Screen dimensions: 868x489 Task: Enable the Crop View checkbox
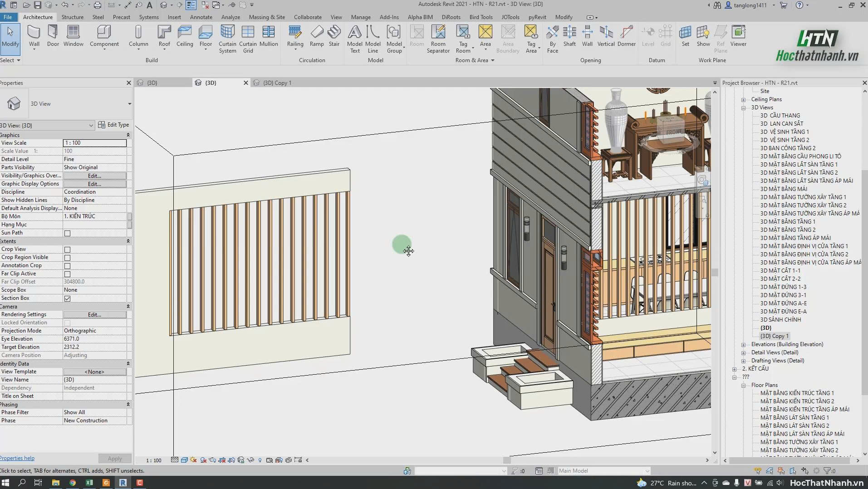pos(67,249)
